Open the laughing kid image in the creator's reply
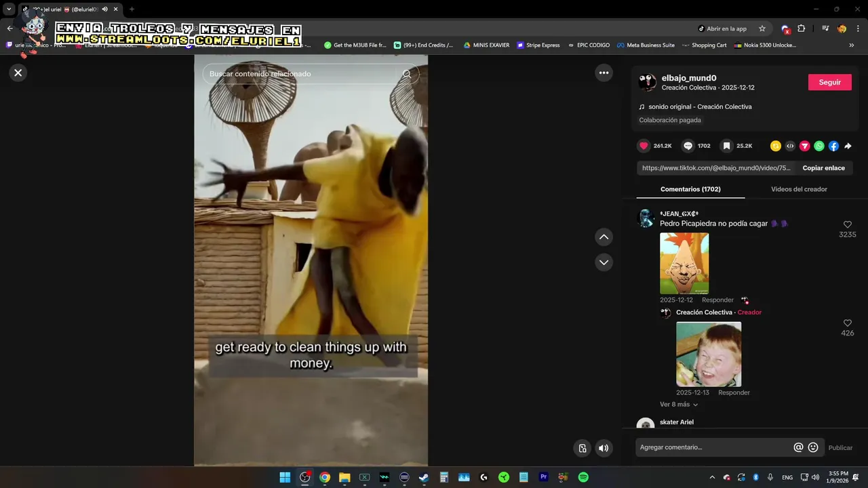 coord(709,354)
